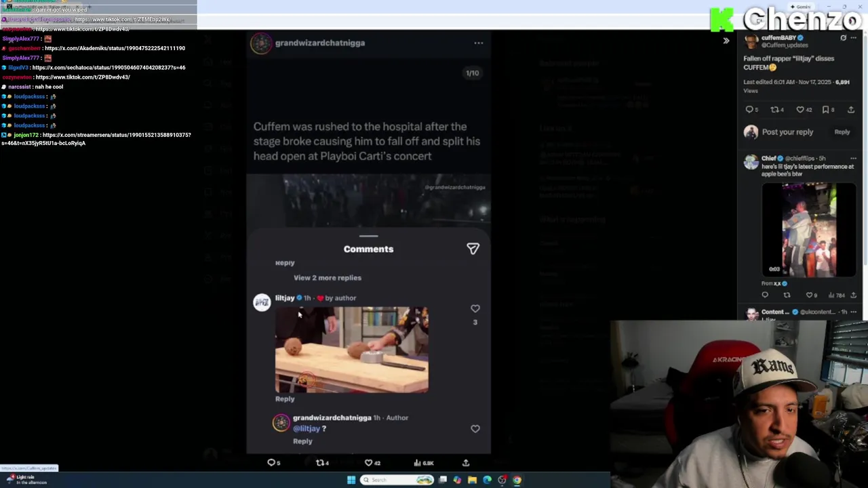Open File Explorer from the taskbar
The width and height of the screenshot is (868, 488).
pos(472,480)
